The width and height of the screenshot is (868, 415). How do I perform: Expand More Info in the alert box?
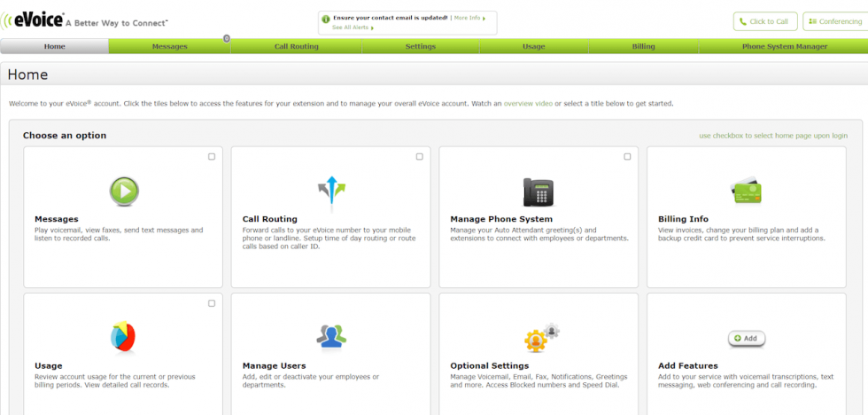point(468,18)
